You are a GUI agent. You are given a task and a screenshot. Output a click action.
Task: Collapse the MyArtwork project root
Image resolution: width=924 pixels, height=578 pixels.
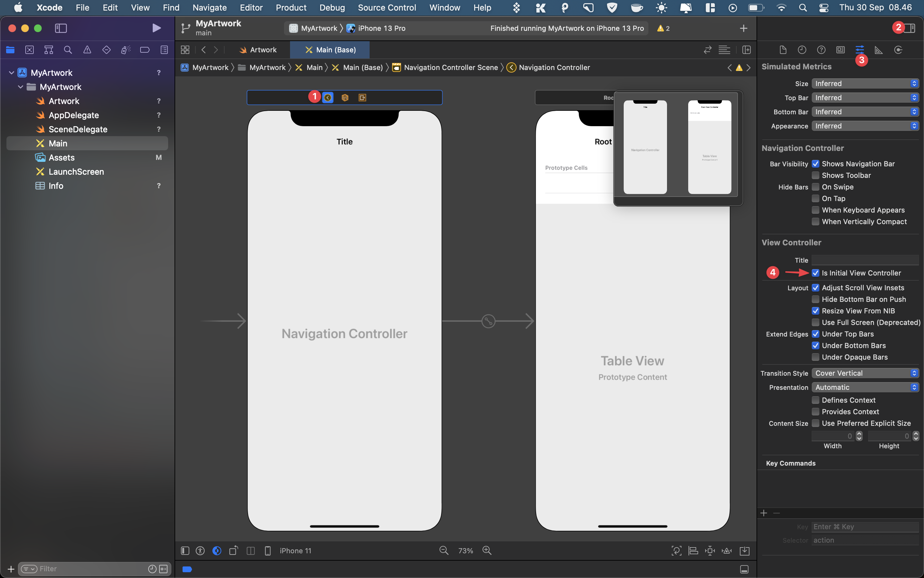(x=12, y=73)
